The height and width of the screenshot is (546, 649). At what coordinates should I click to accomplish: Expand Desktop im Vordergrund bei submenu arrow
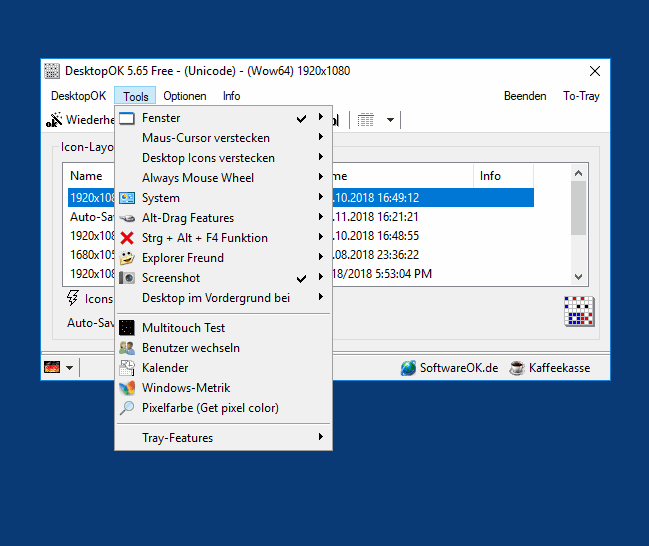tap(321, 297)
